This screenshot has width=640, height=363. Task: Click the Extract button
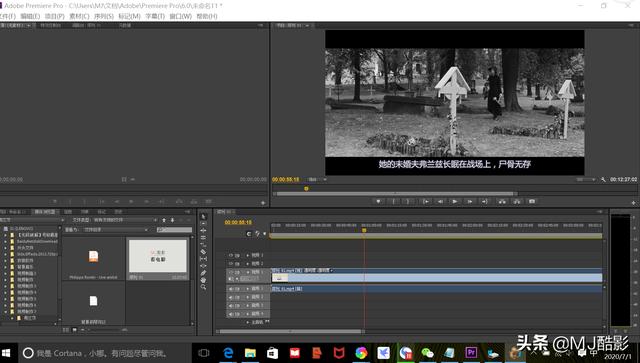pos(517,201)
